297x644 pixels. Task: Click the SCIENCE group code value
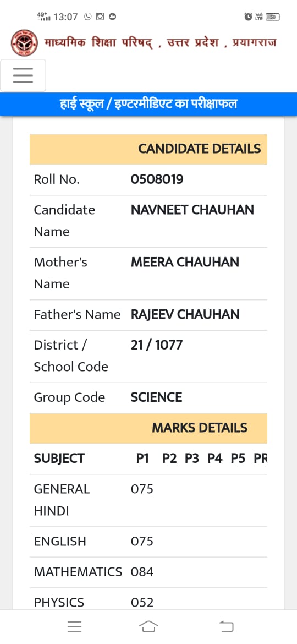[157, 397]
